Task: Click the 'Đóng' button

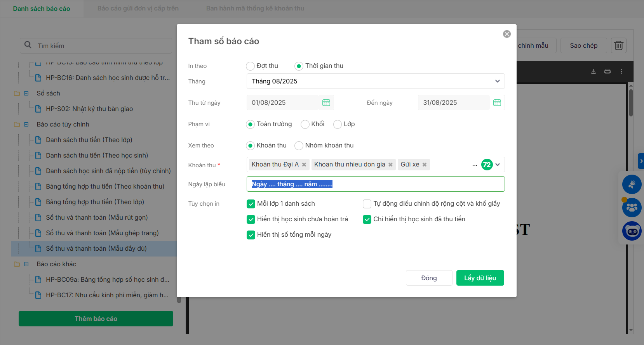Action: click(x=429, y=278)
